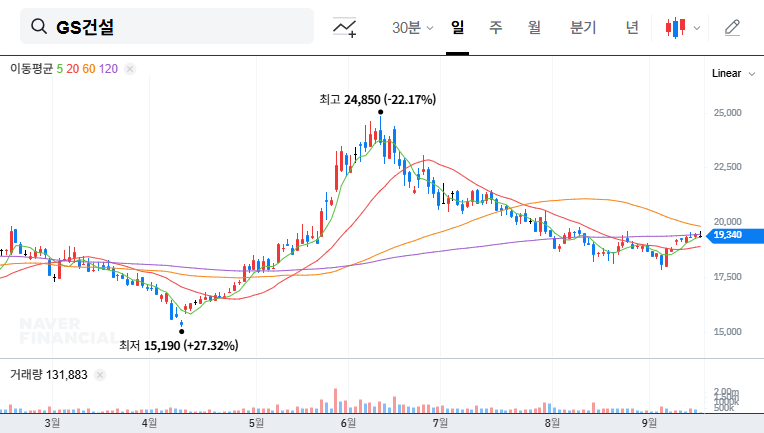Switch to the 년 yearly tab
The image size is (764, 433).
631,27
